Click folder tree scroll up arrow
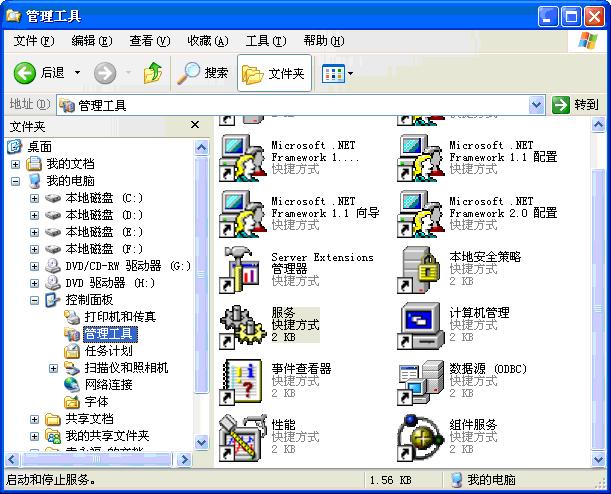Viewport: 611px width, 494px height. point(201,148)
